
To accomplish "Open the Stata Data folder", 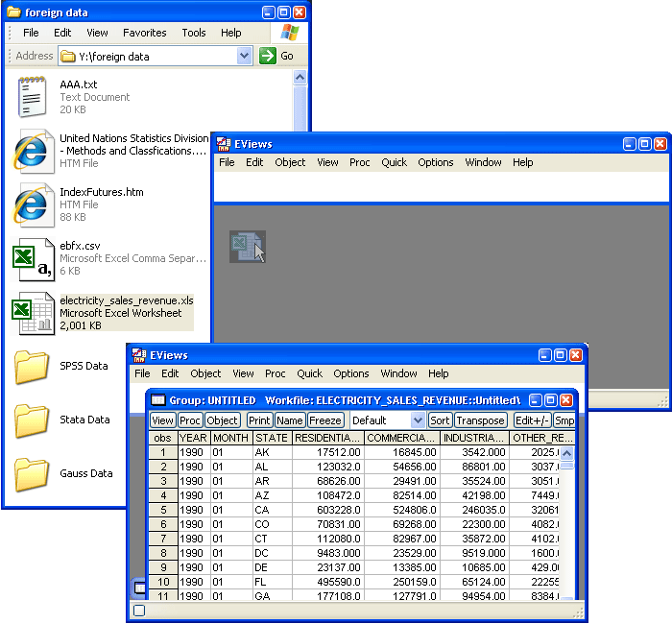I will 33,420.
